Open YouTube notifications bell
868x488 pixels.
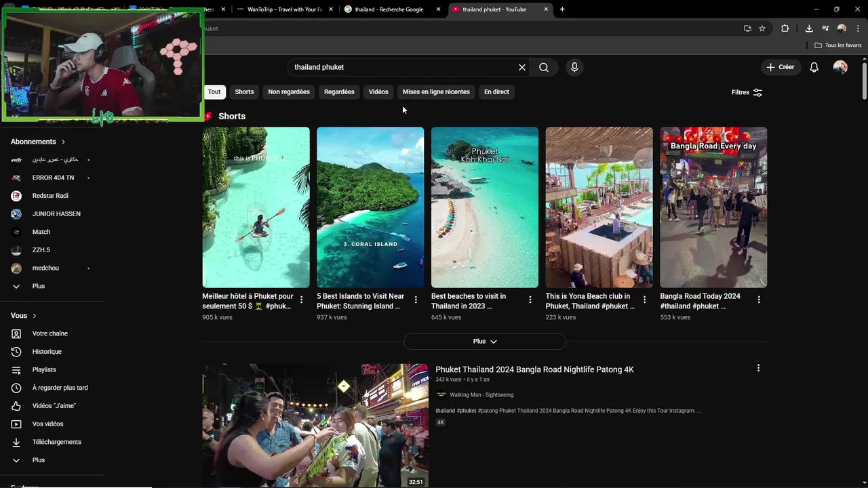(814, 67)
